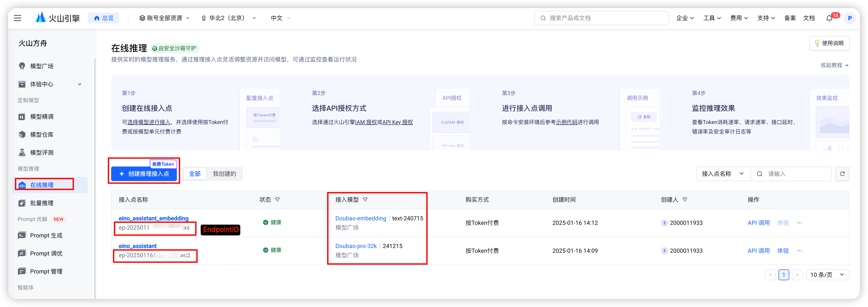
Task: Open 模型广场 in the sidebar
Action: 41,66
